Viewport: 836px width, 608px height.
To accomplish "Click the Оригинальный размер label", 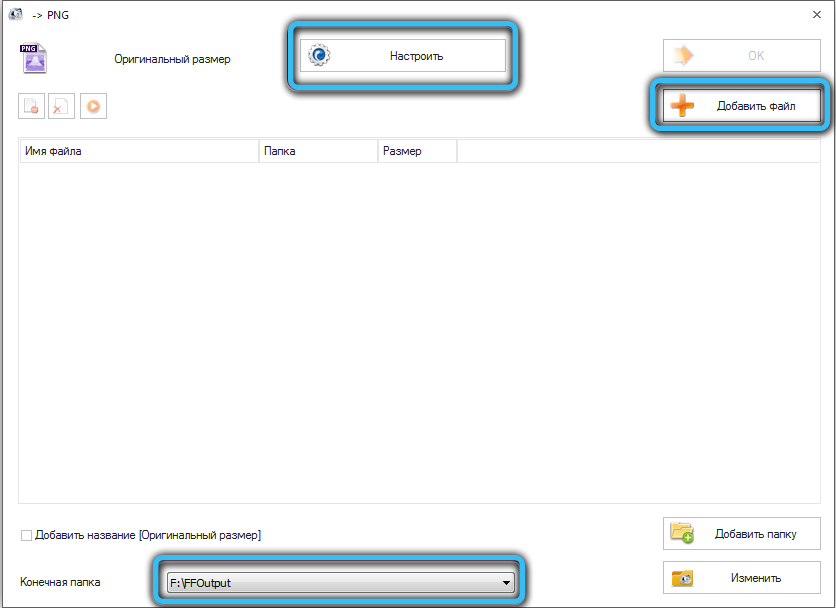I will tap(172, 59).
